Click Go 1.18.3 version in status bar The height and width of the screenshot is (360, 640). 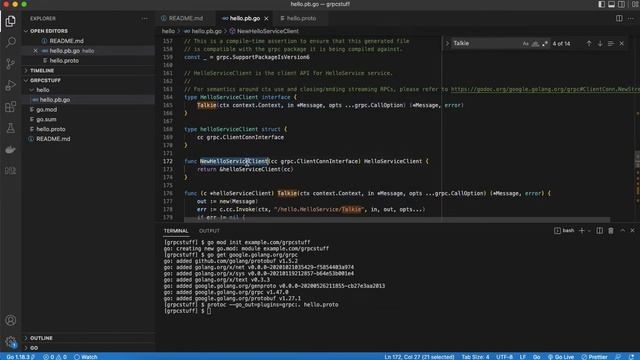pos(20,357)
